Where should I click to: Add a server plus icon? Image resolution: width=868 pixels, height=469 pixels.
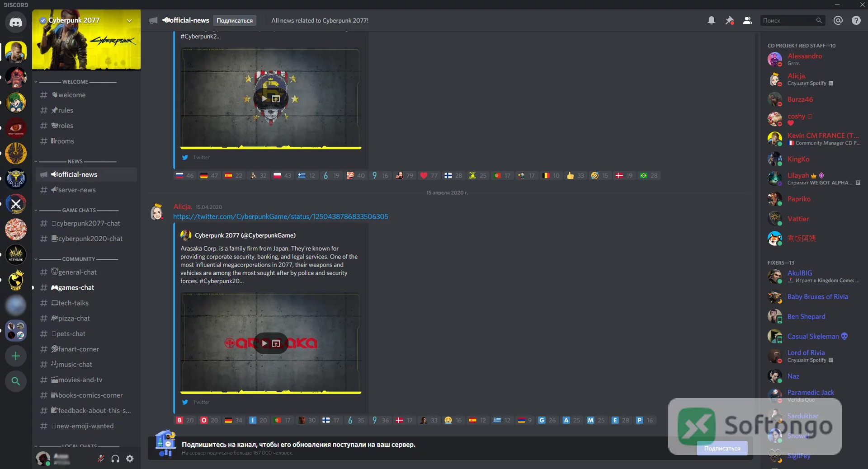(x=16, y=356)
